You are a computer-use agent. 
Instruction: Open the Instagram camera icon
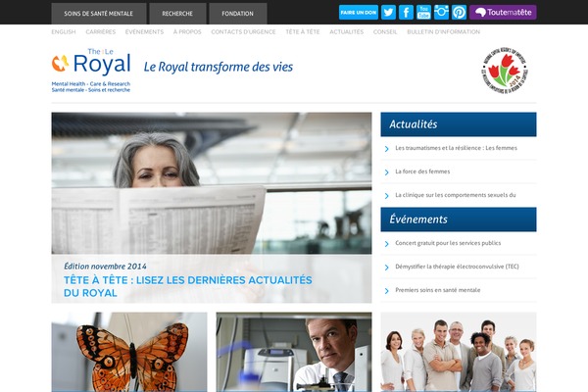point(441,13)
